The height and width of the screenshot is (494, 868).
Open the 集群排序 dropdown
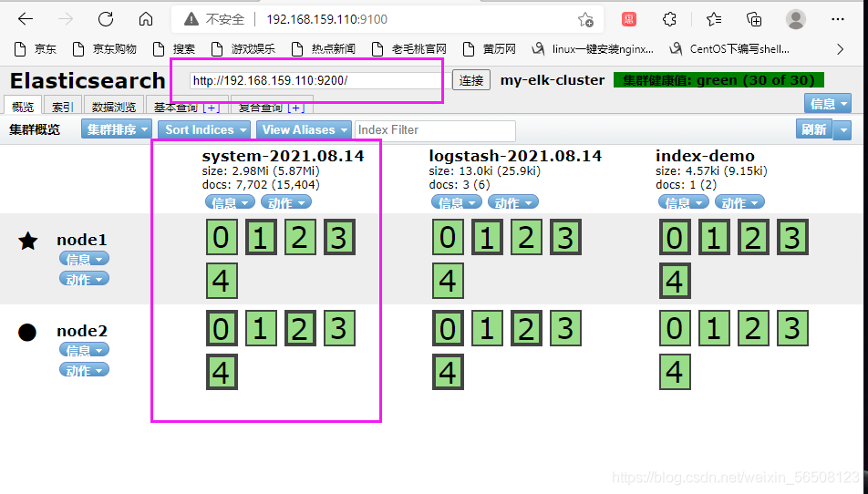tap(117, 129)
